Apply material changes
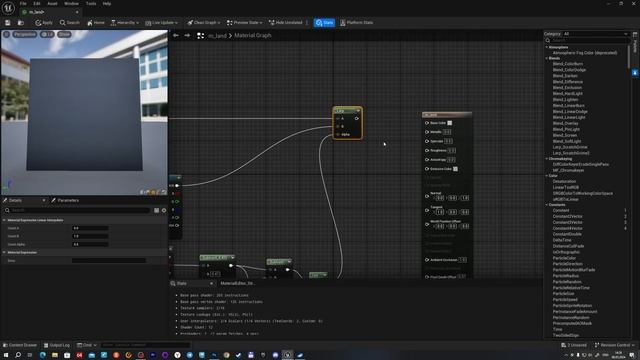640x360 pixels. pos(44,23)
